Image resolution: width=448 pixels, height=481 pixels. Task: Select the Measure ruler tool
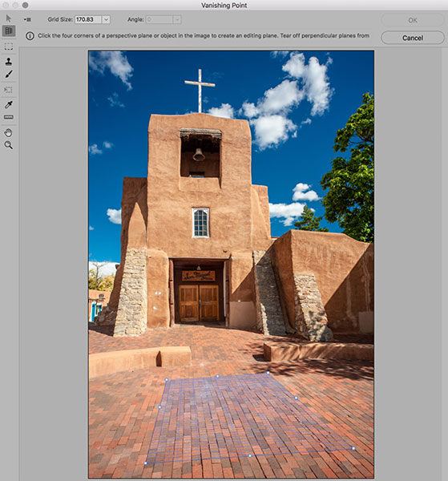(9, 117)
